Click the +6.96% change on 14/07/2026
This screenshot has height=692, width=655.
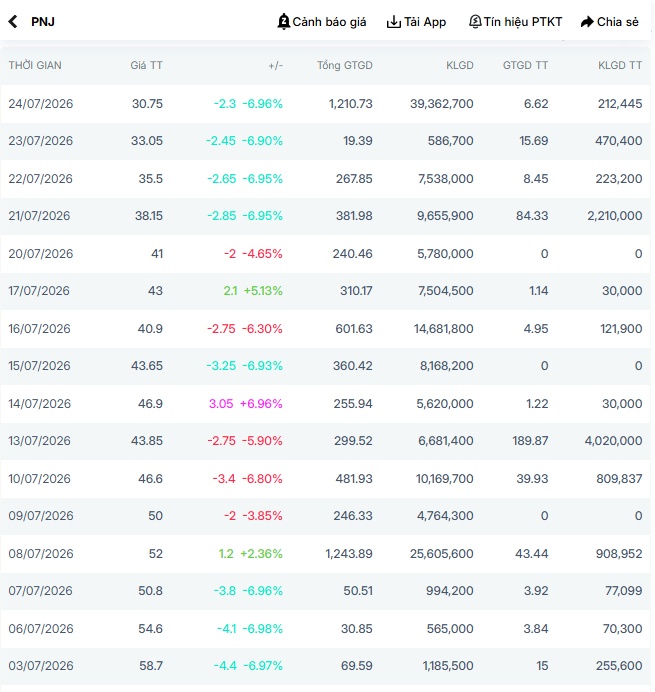coord(261,404)
